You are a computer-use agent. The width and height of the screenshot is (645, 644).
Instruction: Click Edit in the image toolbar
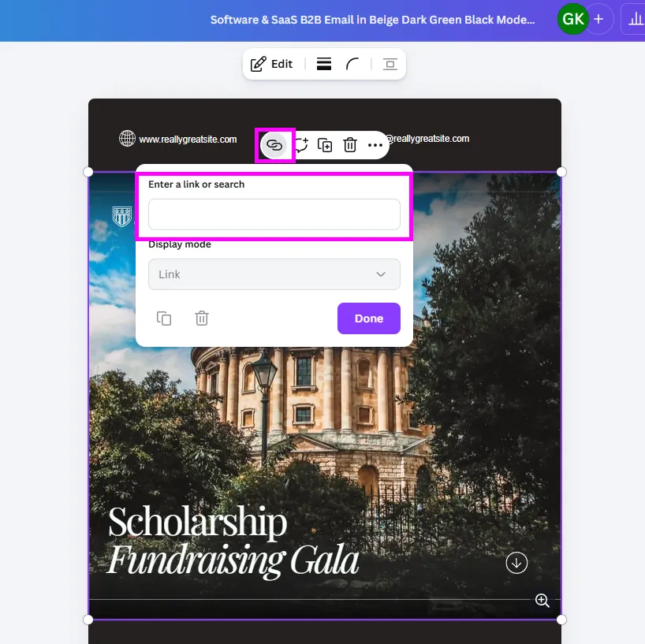click(271, 64)
